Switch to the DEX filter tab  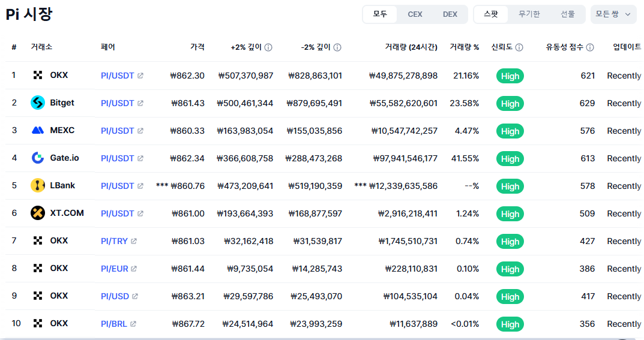[x=450, y=14]
